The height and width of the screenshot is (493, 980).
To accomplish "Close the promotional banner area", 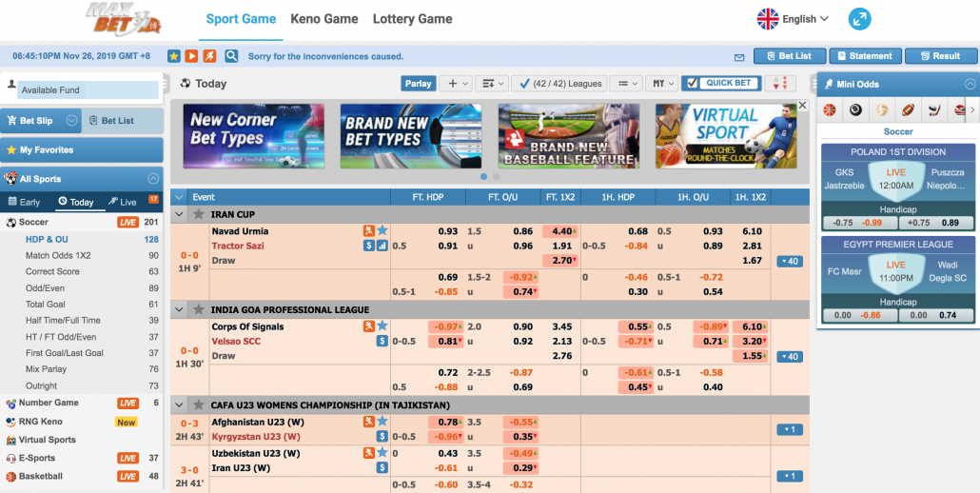I will pyautogui.click(x=803, y=105).
